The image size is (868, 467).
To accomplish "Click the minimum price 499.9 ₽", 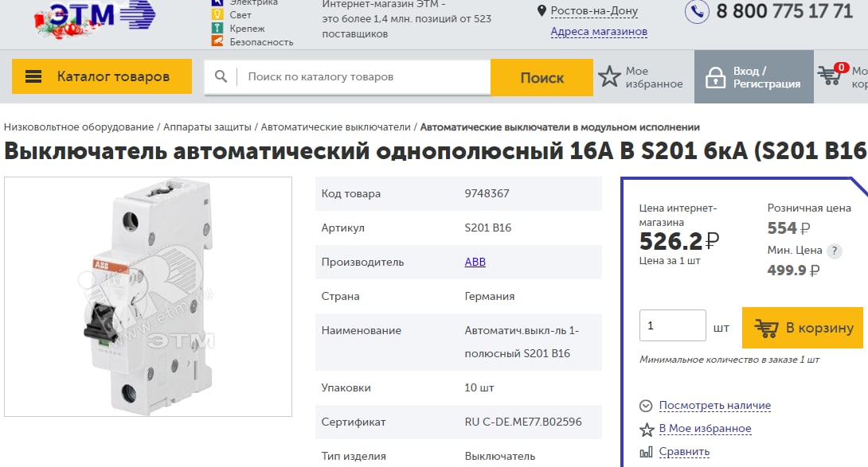I will click(x=793, y=270).
